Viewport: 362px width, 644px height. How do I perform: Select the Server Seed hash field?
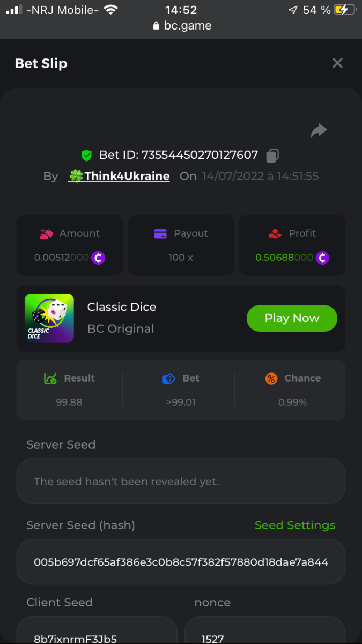click(x=181, y=562)
